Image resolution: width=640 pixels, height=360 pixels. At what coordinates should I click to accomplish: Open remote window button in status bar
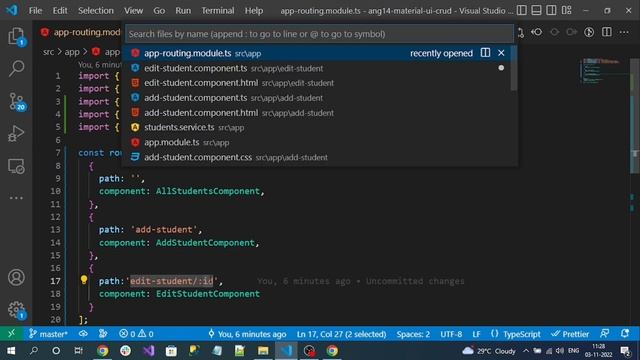coord(11,334)
